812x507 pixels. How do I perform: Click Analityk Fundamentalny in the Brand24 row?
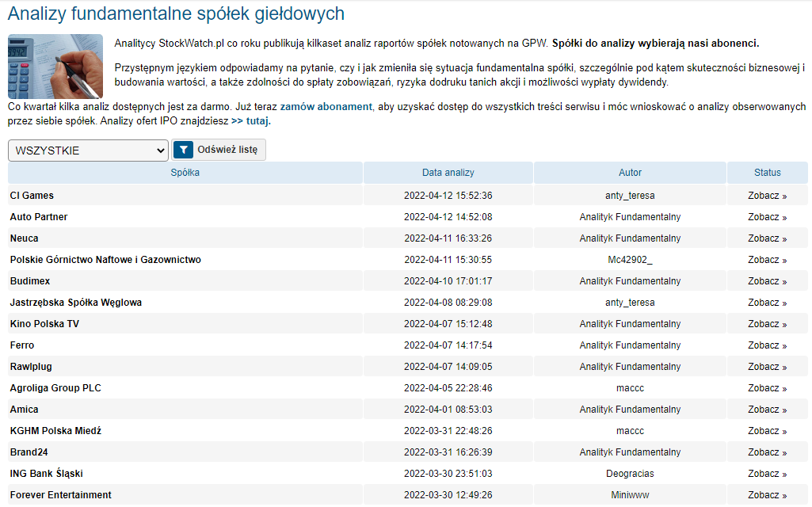pos(630,452)
